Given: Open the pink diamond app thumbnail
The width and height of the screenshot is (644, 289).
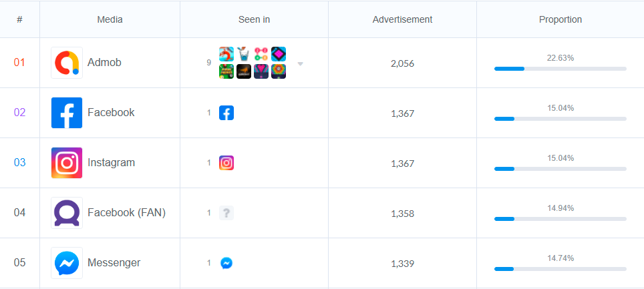Looking at the screenshot, I should click(x=279, y=54).
